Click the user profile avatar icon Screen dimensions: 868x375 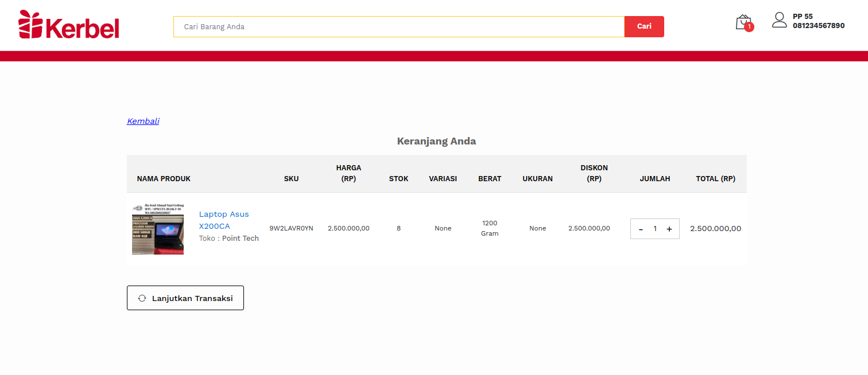[x=779, y=20]
